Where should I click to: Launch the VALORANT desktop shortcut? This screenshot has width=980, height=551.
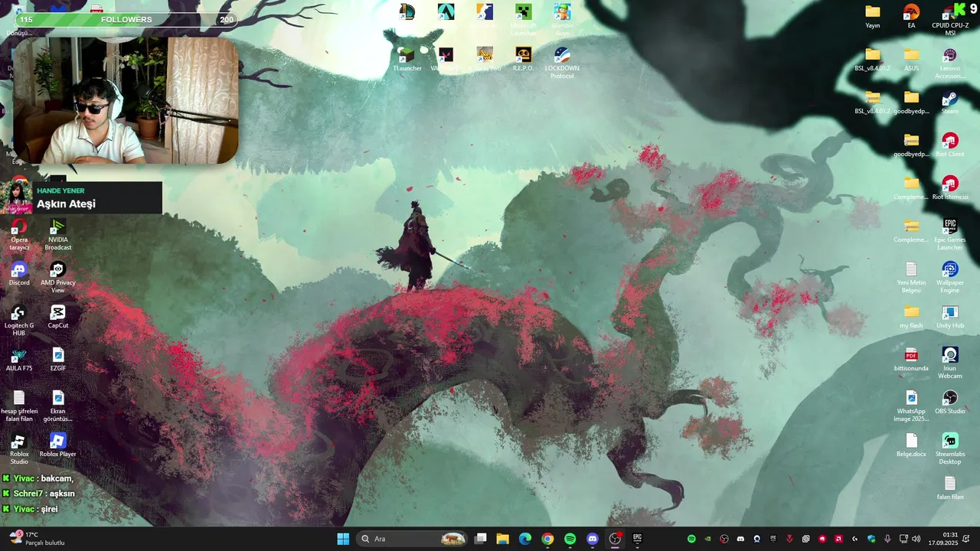tap(446, 59)
